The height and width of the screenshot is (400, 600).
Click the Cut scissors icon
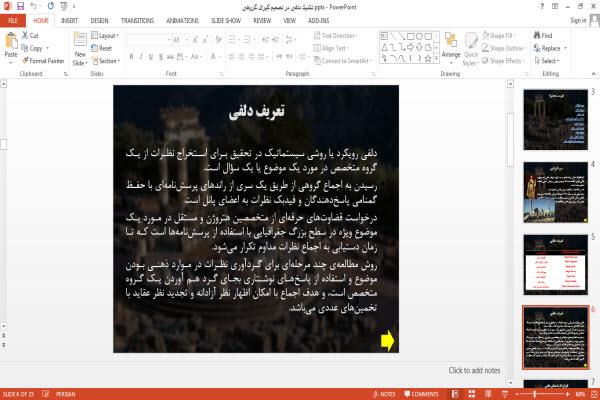[x=25, y=35]
